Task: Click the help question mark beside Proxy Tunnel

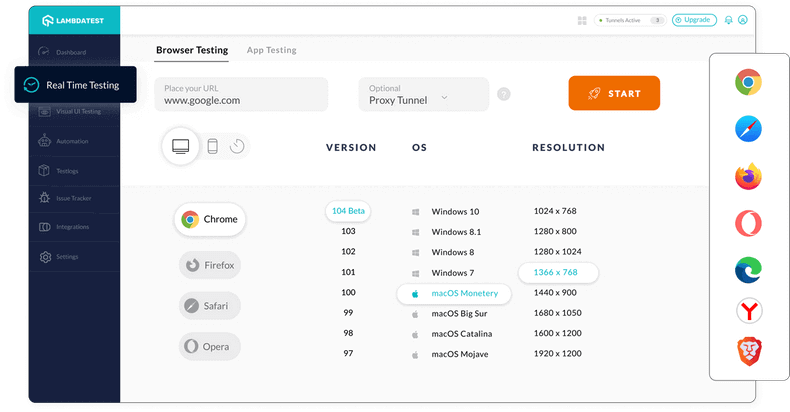Action: (503, 94)
